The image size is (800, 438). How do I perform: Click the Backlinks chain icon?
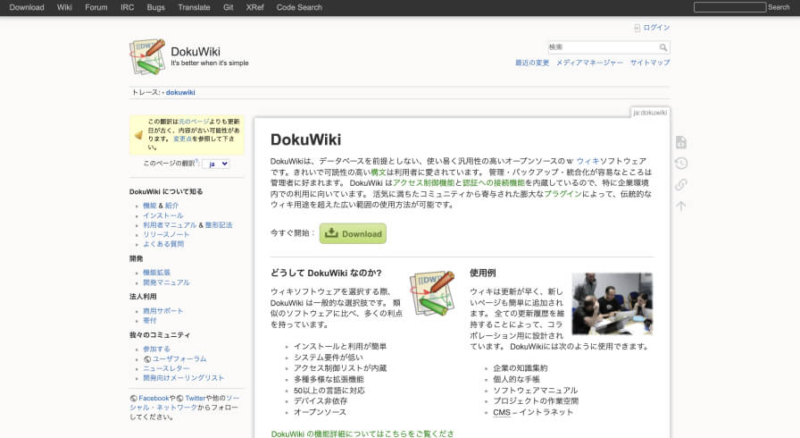pyautogui.click(x=681, y=185)
